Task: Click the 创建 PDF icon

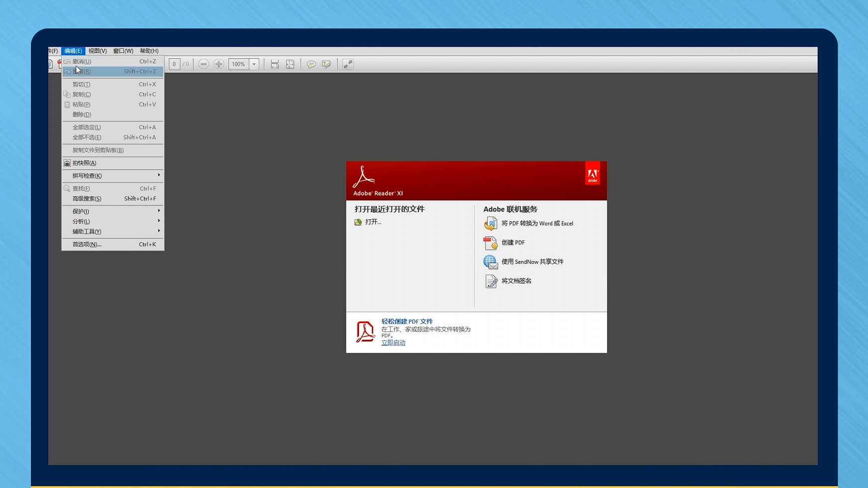Action: pos(491,243)
